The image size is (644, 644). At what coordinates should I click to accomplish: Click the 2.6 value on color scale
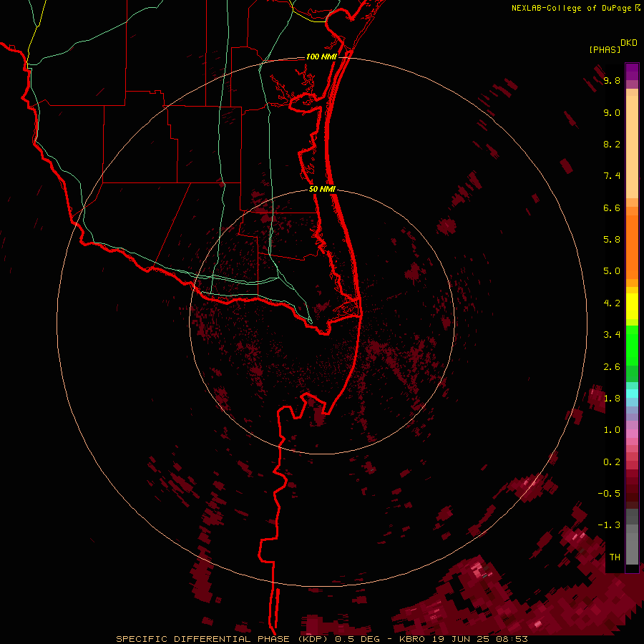[612, 367]
